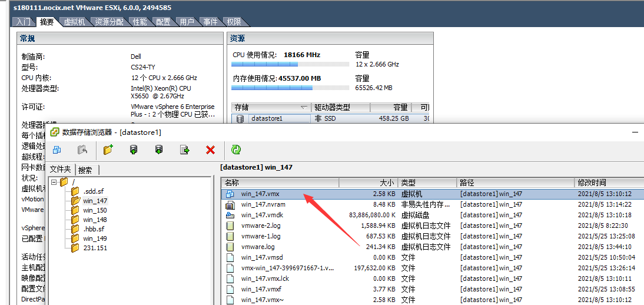Select the .hbb.sf folder in tree
The height and width of the screenshot is (305, 644).
coord(94,229)
